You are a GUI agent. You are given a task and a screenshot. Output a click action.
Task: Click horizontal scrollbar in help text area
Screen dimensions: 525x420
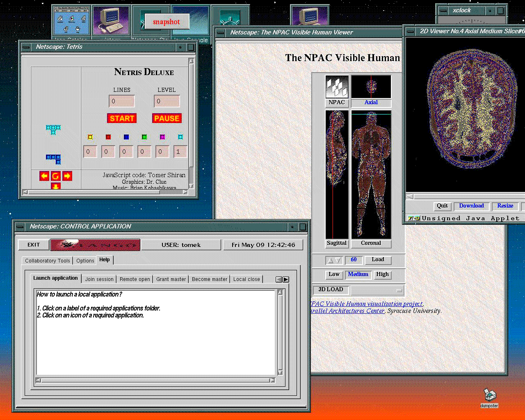[155, 380]
